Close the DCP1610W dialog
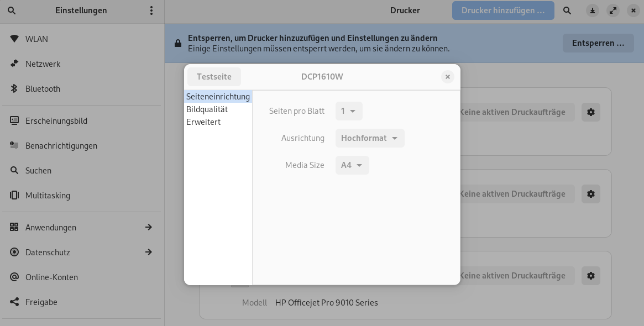644x326 pixels. coord(448,77)
